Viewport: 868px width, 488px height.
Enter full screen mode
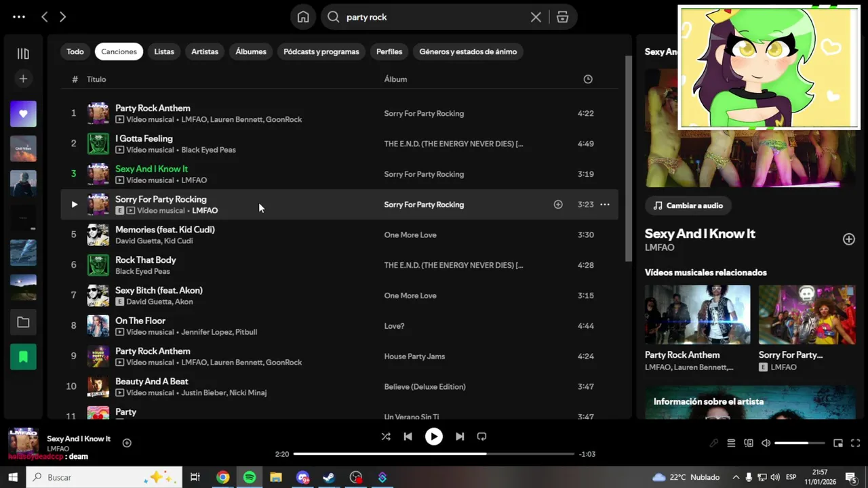pyautogui.click(x=856, y=443)
